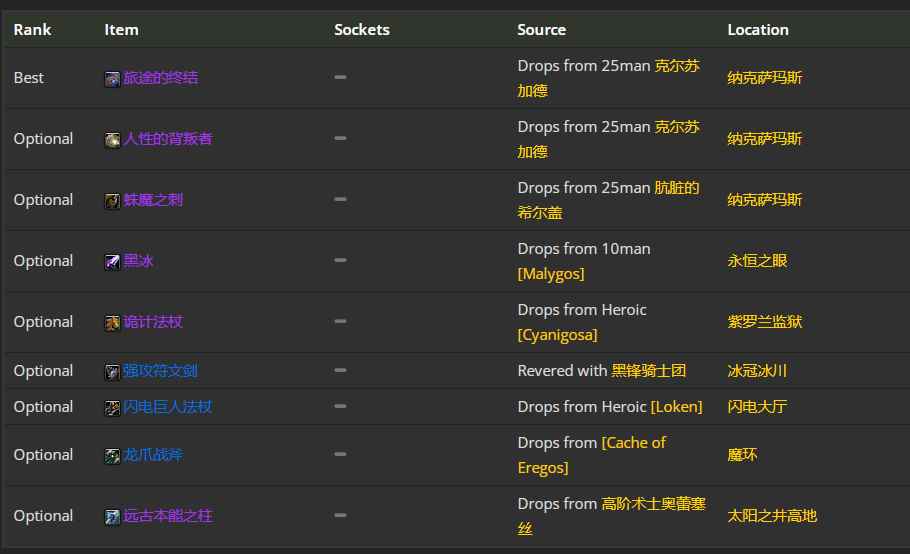Click the Location column header
The image size is (910, 554).
tap(758, 30)
